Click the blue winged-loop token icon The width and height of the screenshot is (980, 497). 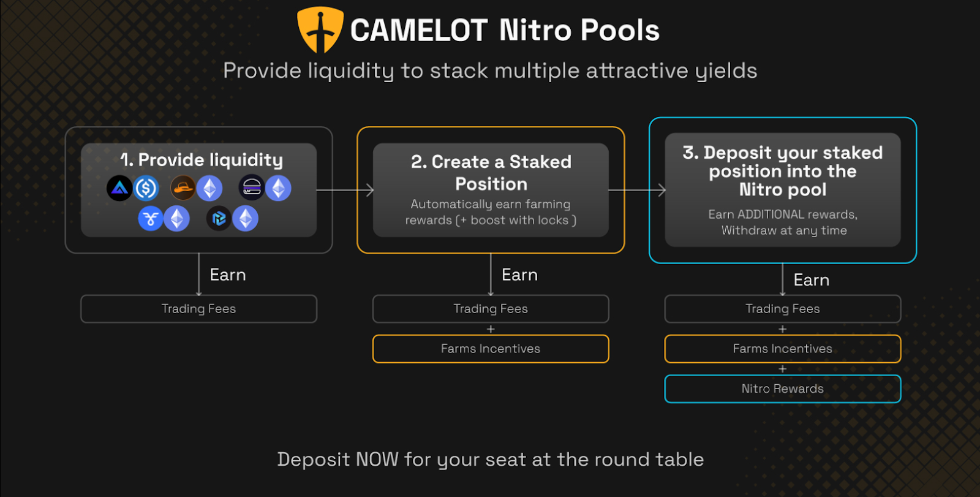tap(150, 219)
